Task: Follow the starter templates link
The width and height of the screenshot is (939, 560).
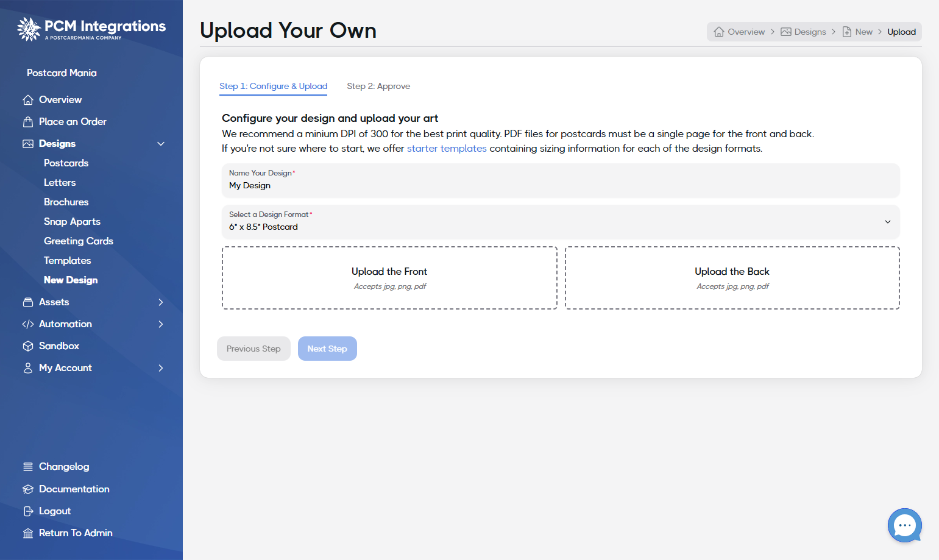Action: click(x=447, y=149)
